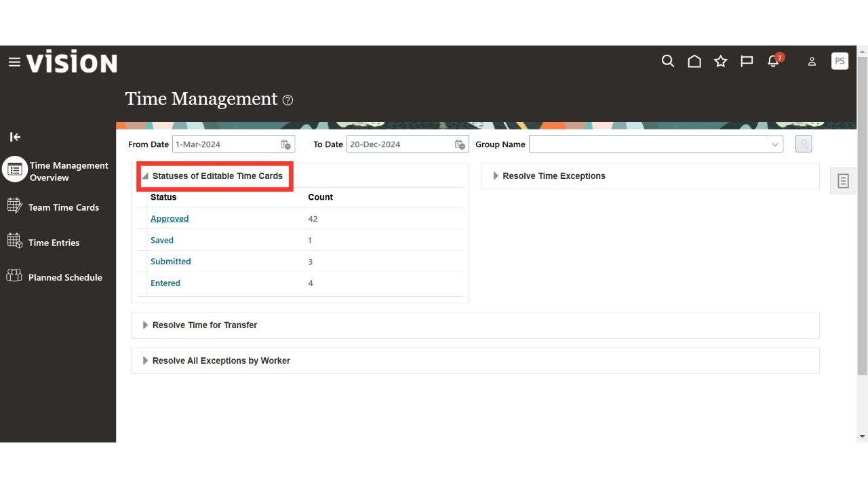Select Time Management Overview menu item
This screenshot has height=488, width=868.
click(68, 171)
